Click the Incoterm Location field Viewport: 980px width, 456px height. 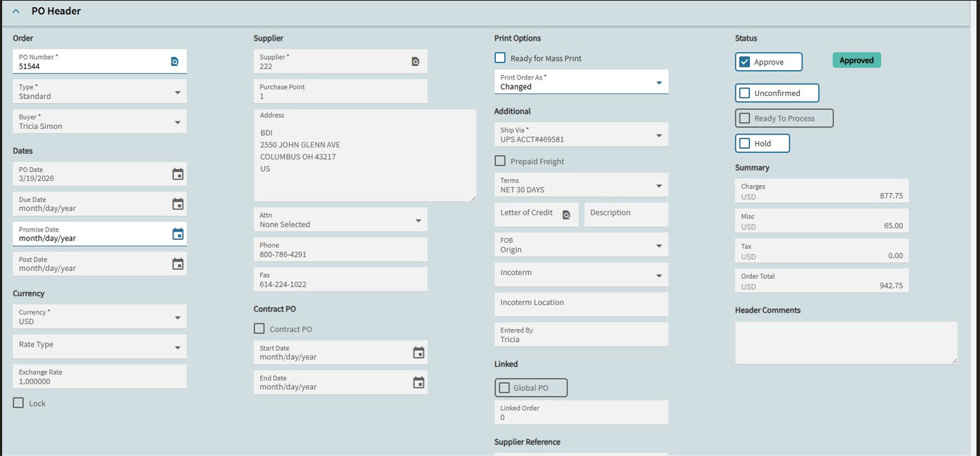click(581, 303)
